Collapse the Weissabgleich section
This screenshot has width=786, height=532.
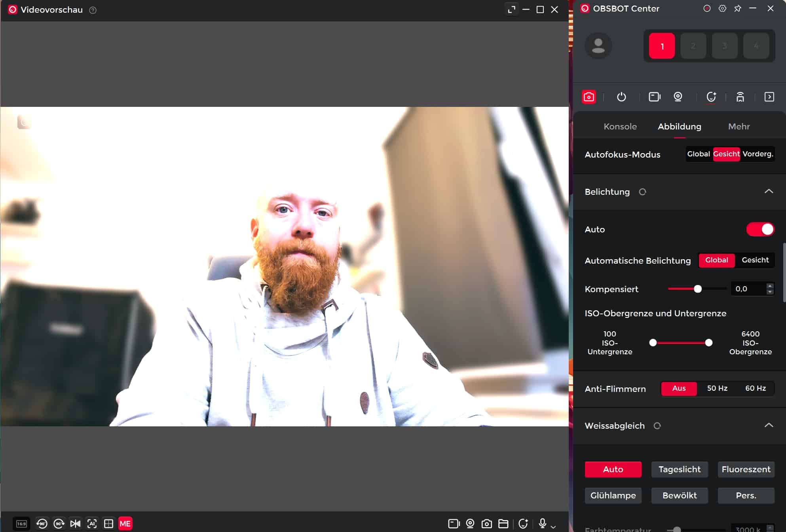tap(769, 426)
